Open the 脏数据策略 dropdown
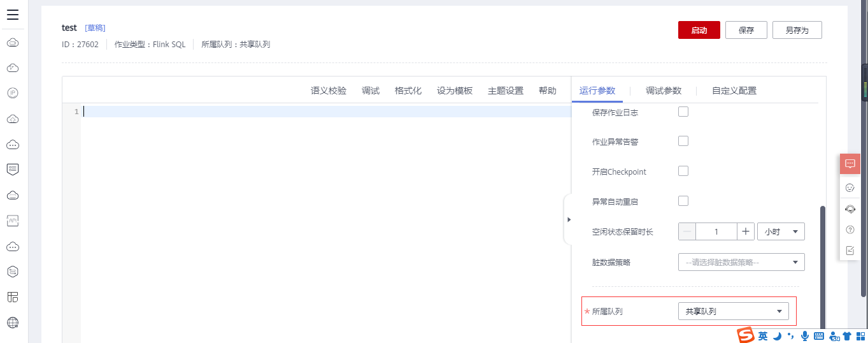The width and height of the screenshot is (868, 343). click(x=741, y=262)
